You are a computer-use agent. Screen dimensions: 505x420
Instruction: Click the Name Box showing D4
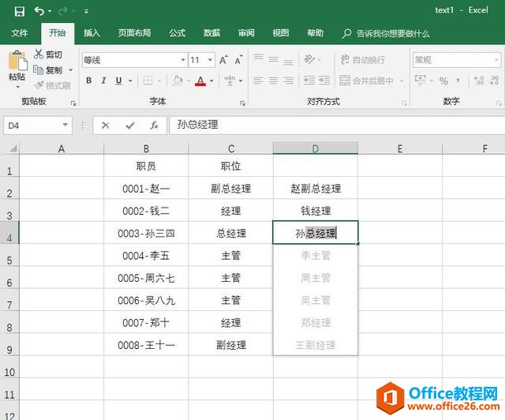pyautogui.click(x=38, y=126)
